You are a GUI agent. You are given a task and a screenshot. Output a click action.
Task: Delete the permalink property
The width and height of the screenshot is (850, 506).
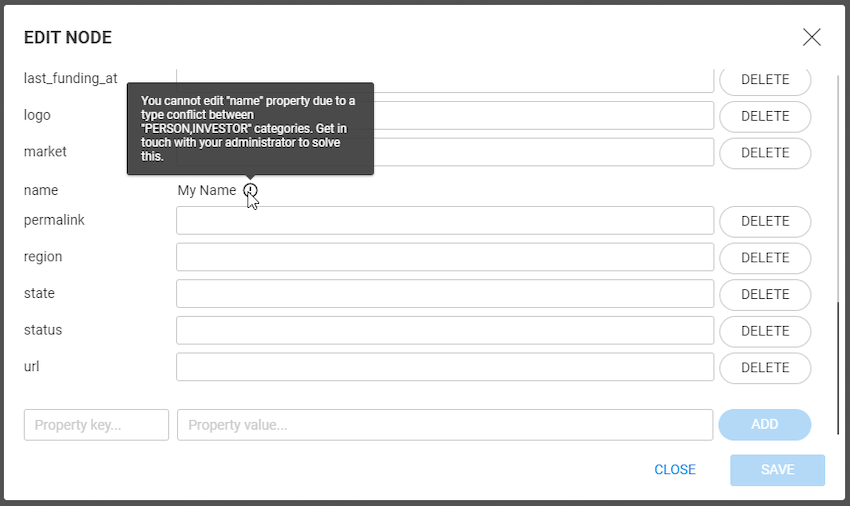pos(765,221)
